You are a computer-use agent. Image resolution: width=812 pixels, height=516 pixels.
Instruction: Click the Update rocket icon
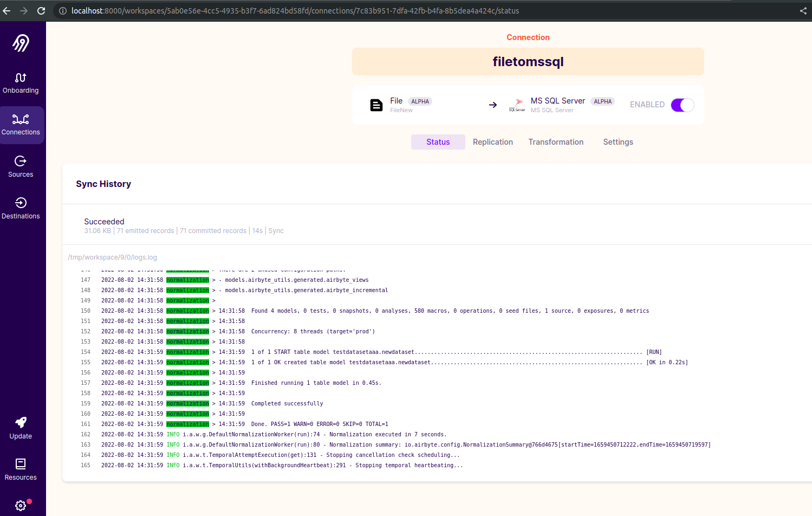21,422
